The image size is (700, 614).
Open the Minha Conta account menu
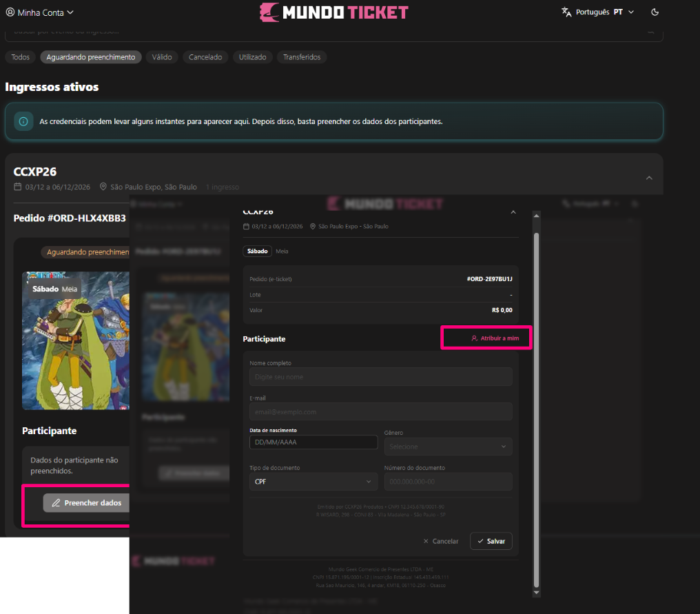pos(39,12)
